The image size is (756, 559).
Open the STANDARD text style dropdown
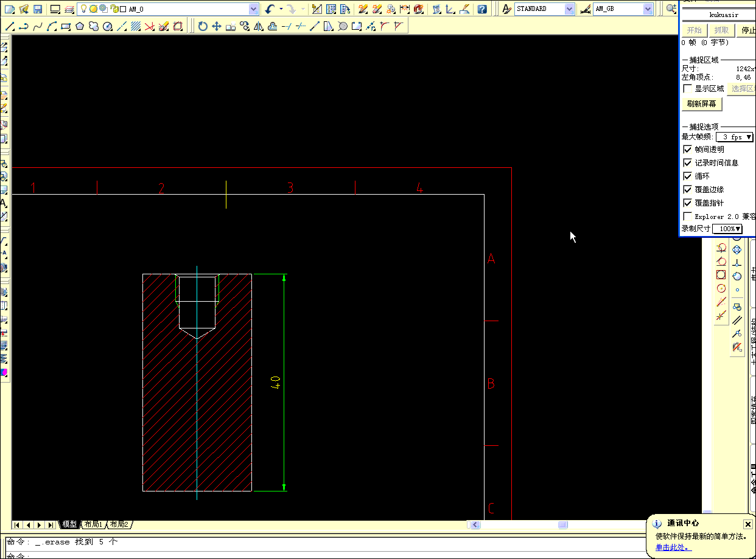pyautogui.click(x=569, y=9)
